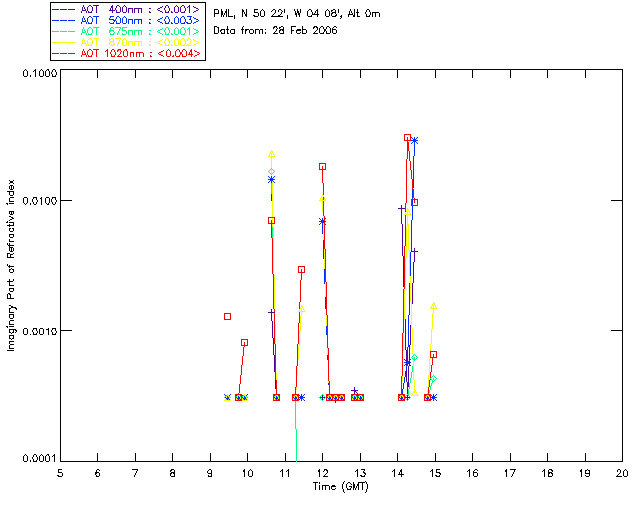
Task: Select the yellow triangle peak near time 10.6
Action: tap(272, 154)
